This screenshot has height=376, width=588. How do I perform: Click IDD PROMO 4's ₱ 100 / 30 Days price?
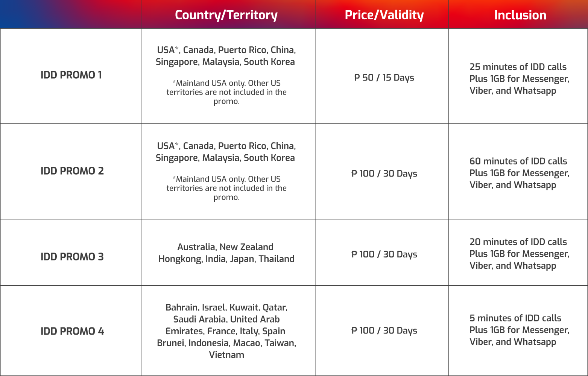pos(384,330)
